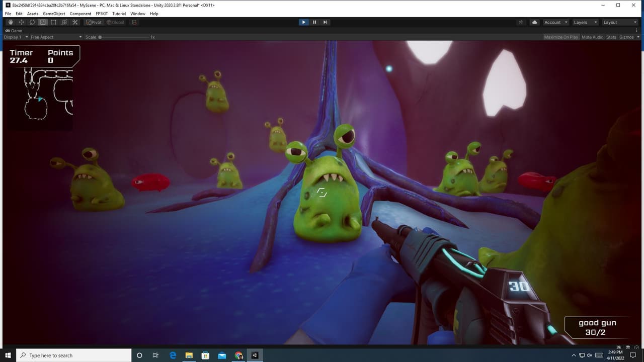Open the Layout dropdown
Screen dimensions: 644x362
pos(620,22)
